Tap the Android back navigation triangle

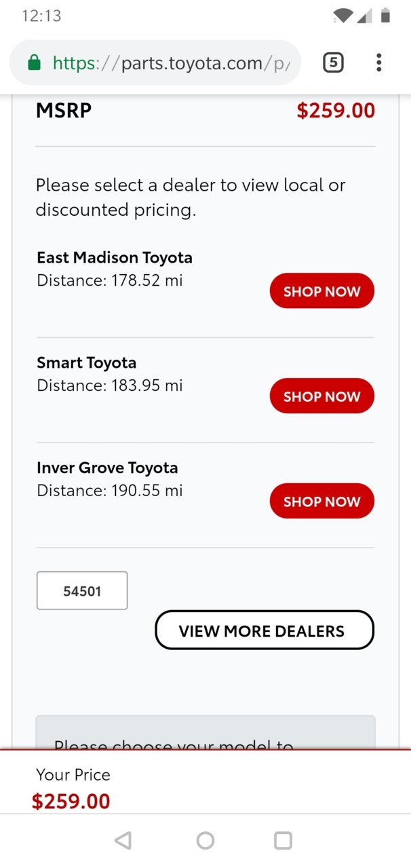tap(123, 841)
